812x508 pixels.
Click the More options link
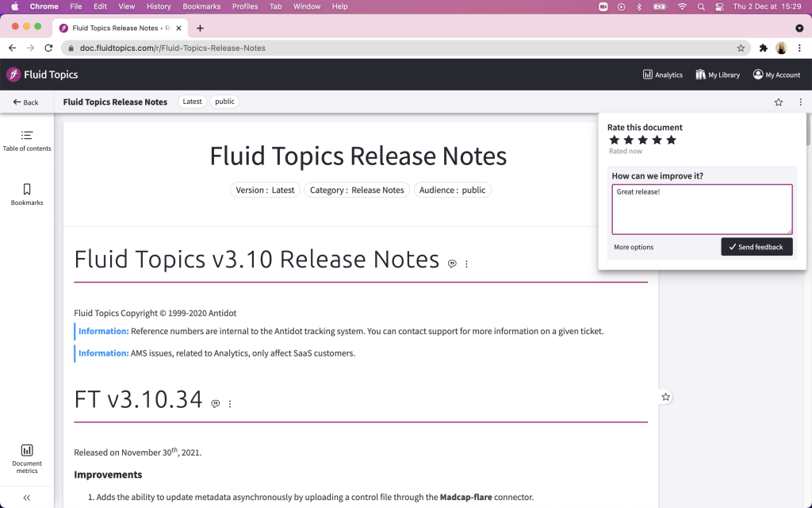click(633, 247)
